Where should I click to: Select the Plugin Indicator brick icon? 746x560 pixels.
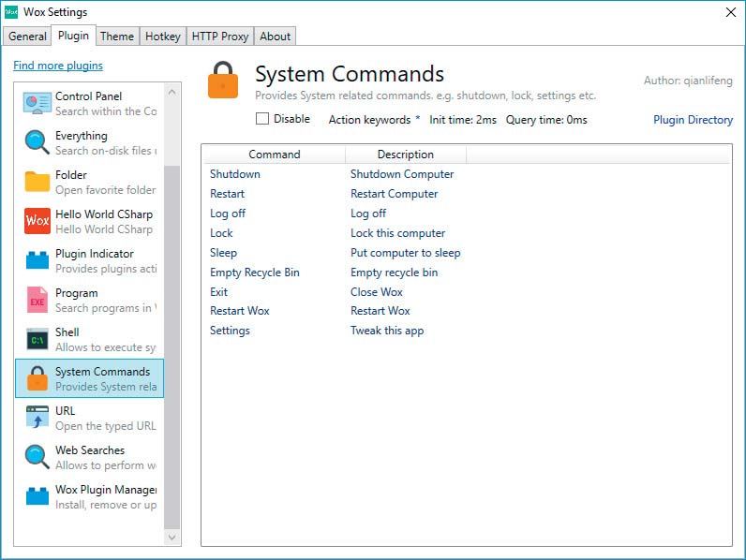pos(37,260)
